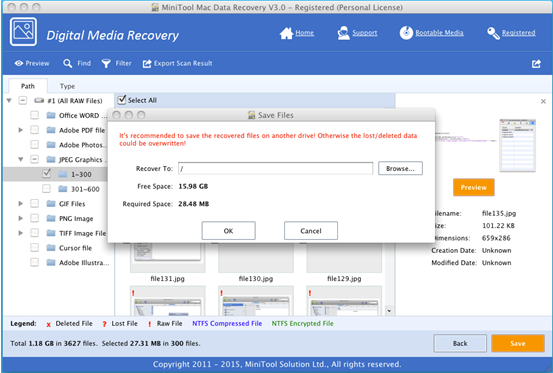553x373 pixels.
Task: Switch to the Type tab
Action: [67, 86]
